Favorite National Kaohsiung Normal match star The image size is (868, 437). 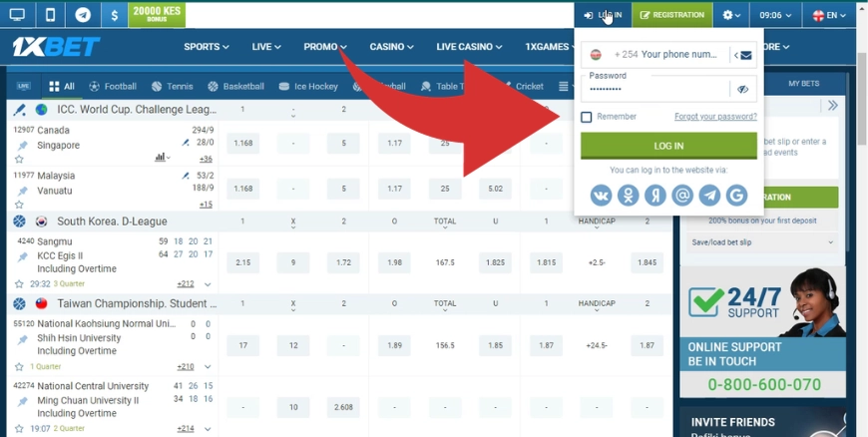[x=19, y=366]
